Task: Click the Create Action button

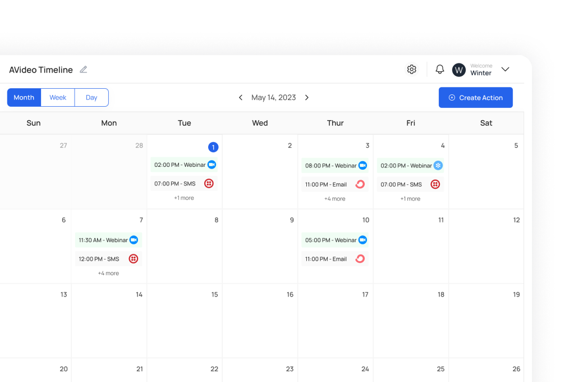Action: [x=475, y=98]
